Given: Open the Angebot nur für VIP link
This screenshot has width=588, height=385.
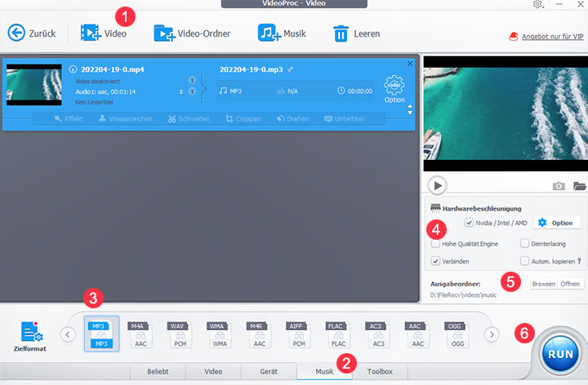Looking at the screenshot, I should (552, 37).
